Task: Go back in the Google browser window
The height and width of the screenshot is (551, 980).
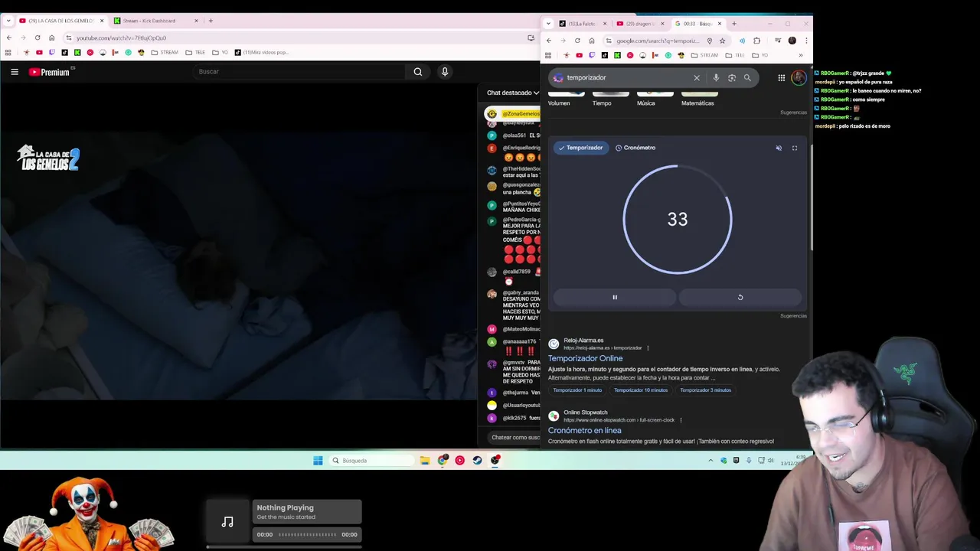Action: click(548, 41)
